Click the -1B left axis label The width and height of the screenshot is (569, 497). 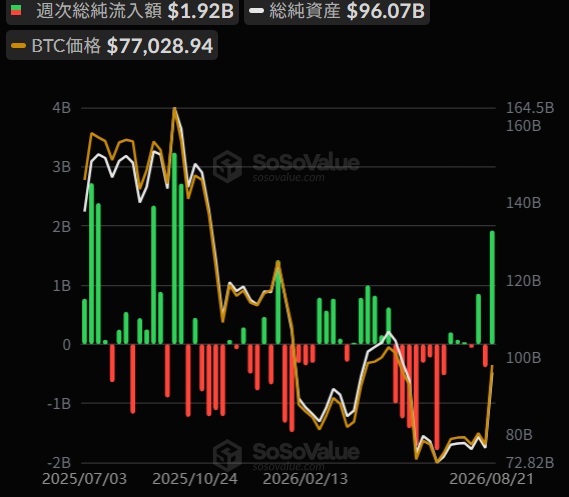(59, 403)
